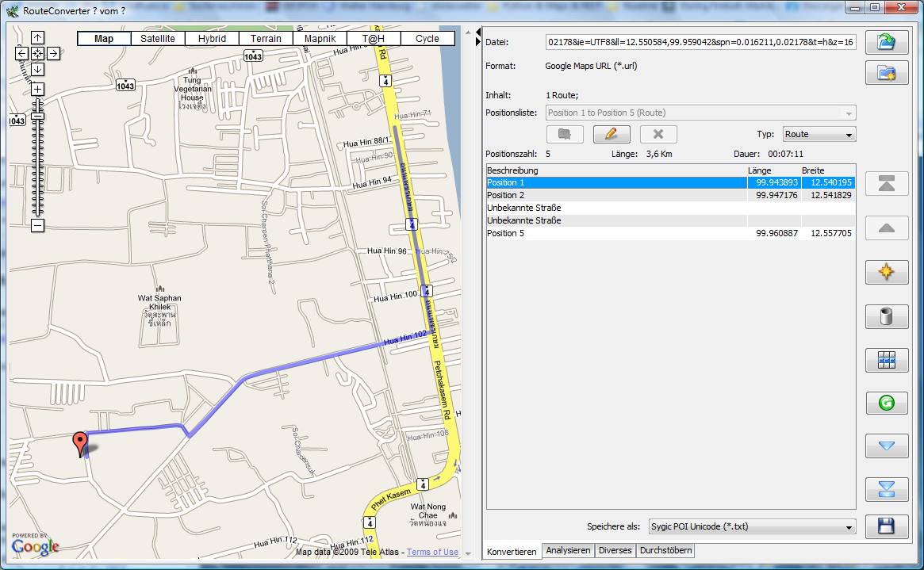924x570 pixels.
Task: Click the blue grid table icon button
Action: (886, 360)
